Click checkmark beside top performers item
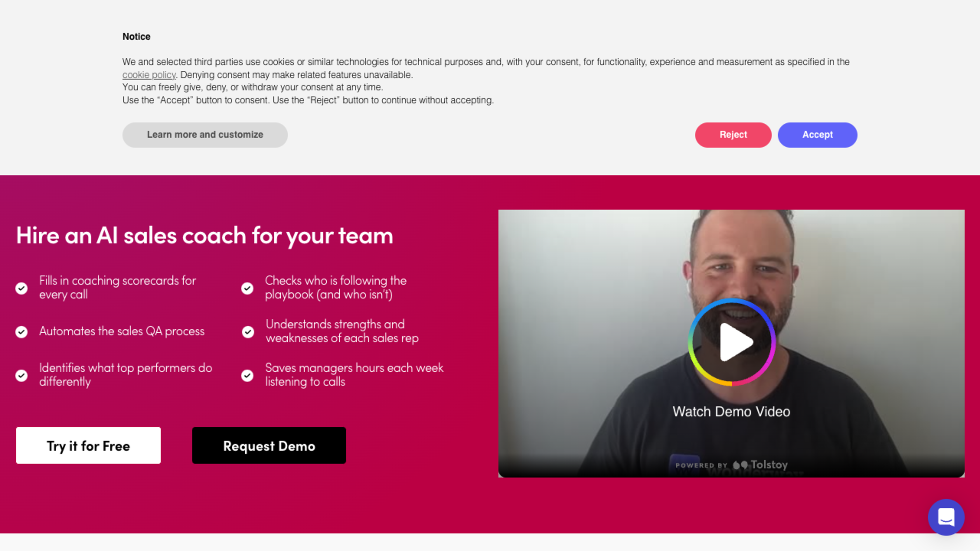 coord(22,376)
